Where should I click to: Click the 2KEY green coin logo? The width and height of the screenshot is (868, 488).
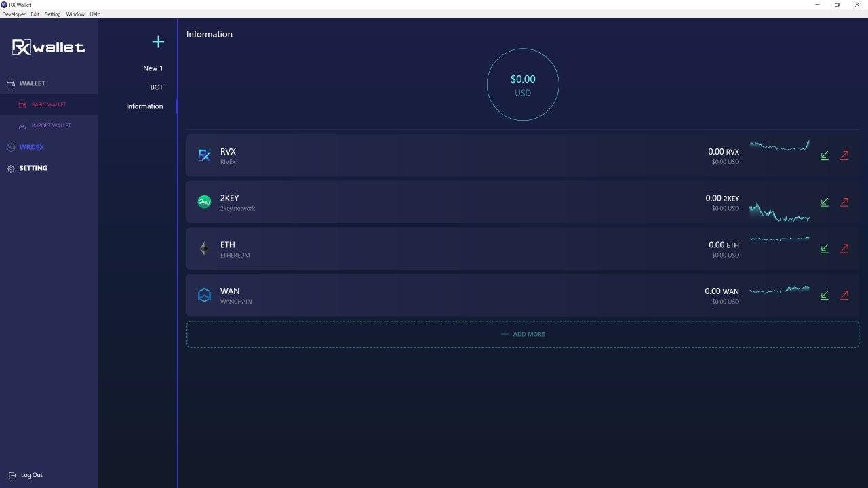tap(204, 201)
